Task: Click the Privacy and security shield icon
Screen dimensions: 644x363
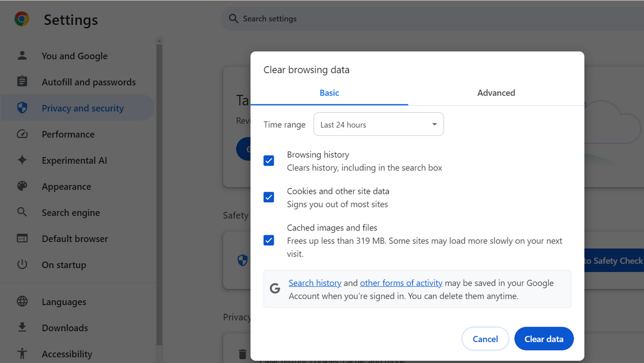Action: point(22,107)
